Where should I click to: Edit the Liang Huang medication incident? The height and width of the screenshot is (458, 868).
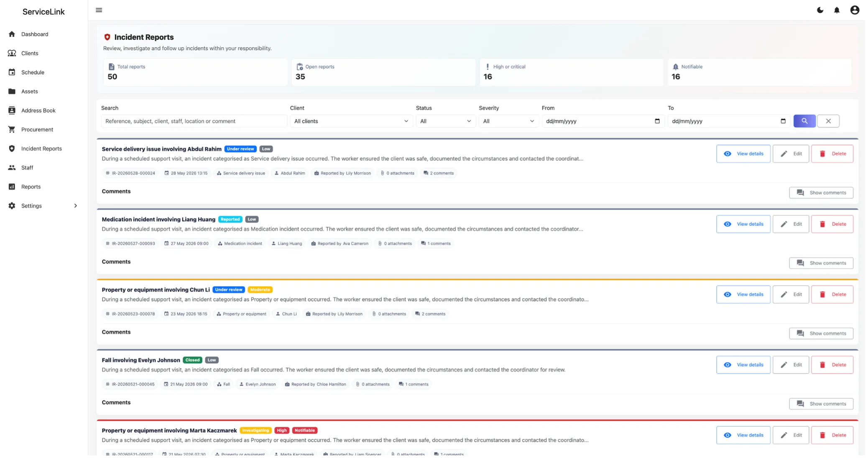pyautogui.click(x=791, y=224)
